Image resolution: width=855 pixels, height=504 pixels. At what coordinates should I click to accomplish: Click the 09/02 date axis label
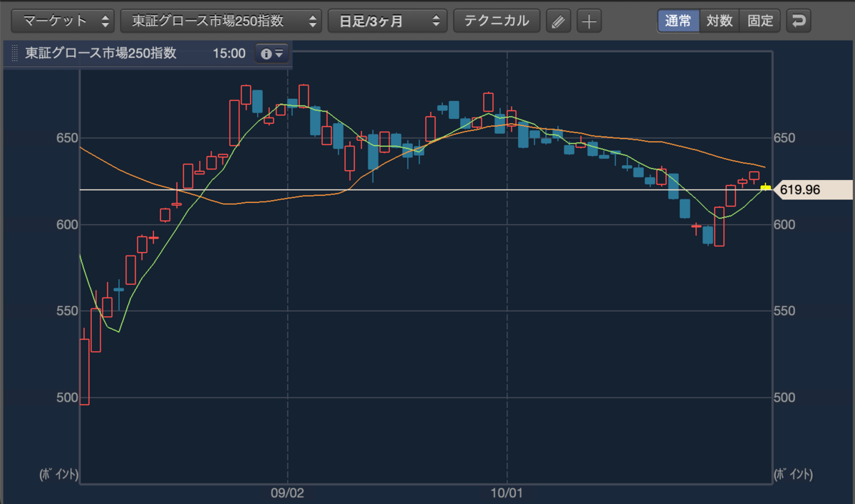tap(288, 493)
